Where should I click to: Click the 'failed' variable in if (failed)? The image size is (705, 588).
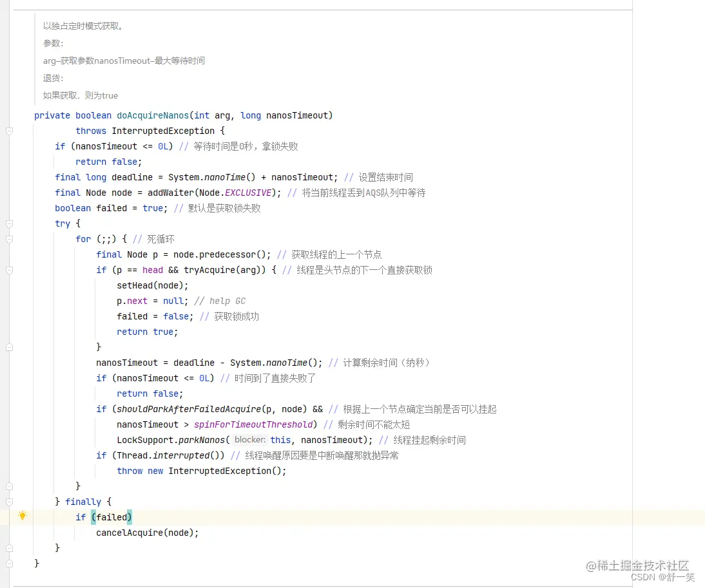[111, 517]
